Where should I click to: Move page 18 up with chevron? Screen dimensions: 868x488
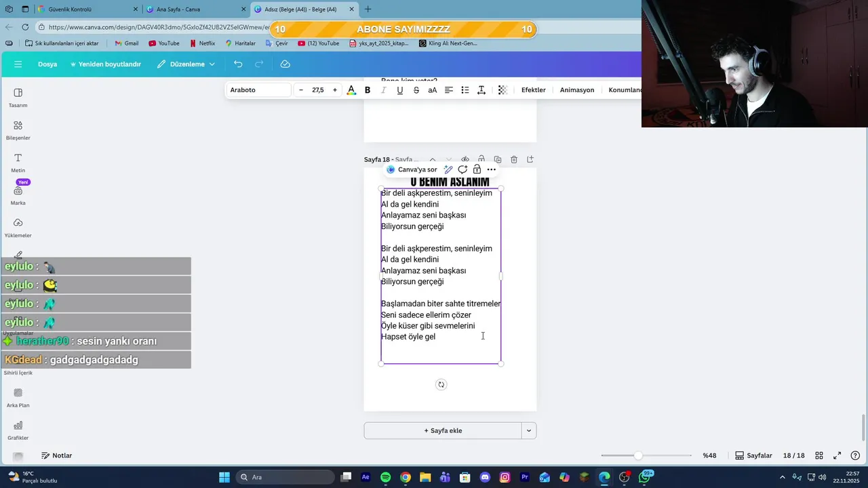pos(433,160)
